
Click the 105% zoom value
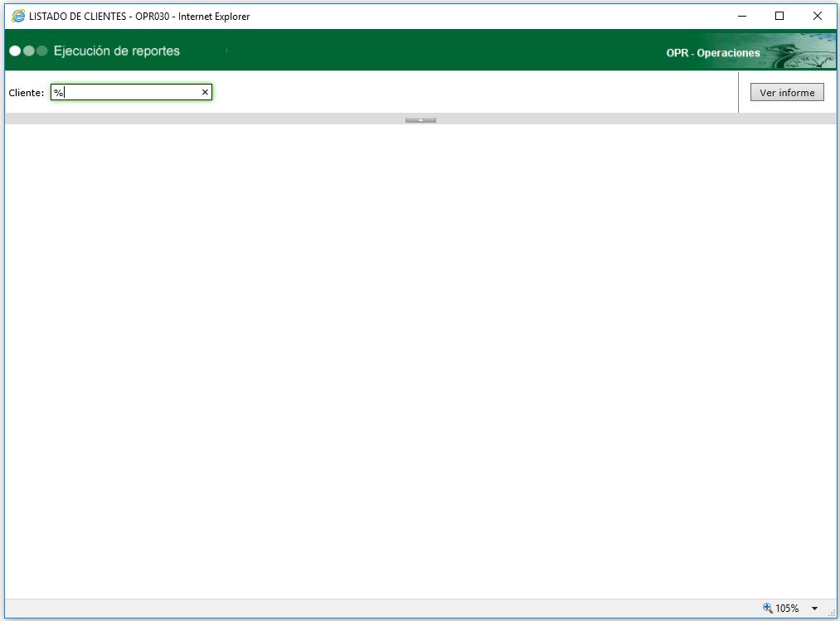(x=786, y=608)
